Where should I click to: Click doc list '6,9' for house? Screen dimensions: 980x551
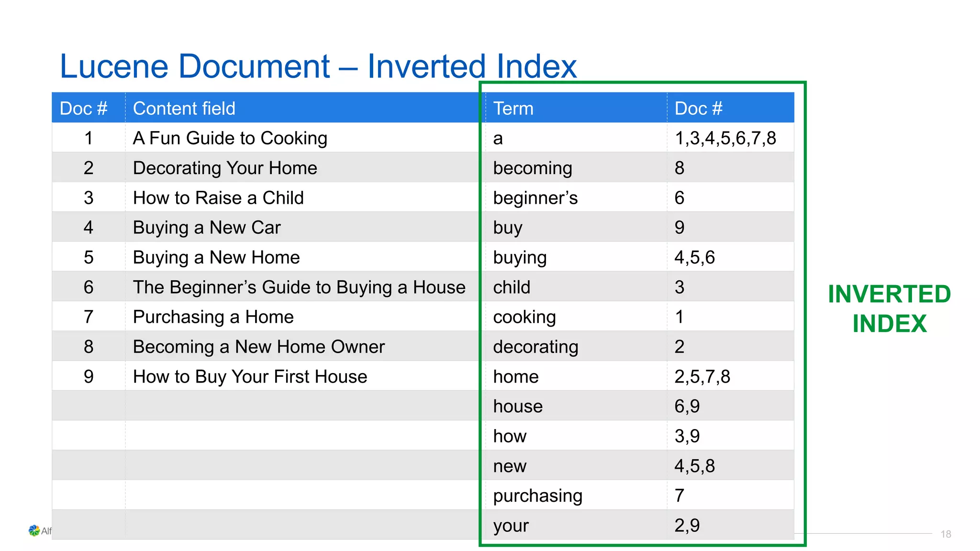pos(687,407)
